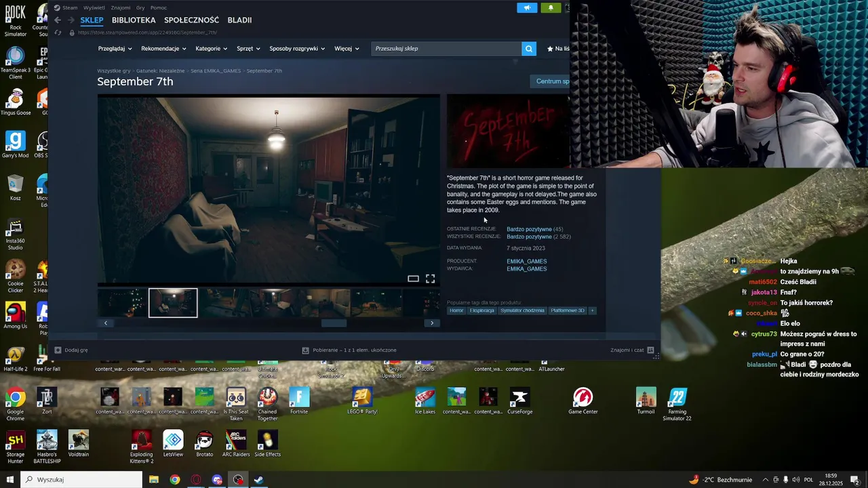868x488 pixels.
Task: Click the plus icon beside Dodaj grę
Action: pyautogui.click(x=58, y=350)
